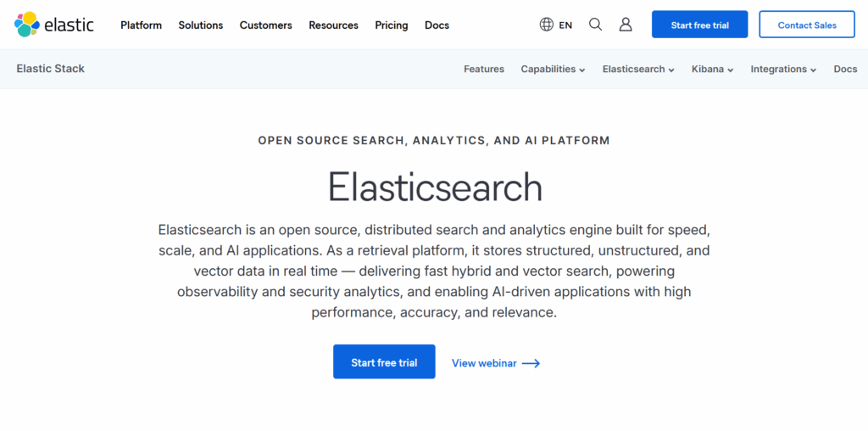The height and width of the screenshot is (431, 868).
Task: Open Docs in top navigation
Action: pos(437,25)
